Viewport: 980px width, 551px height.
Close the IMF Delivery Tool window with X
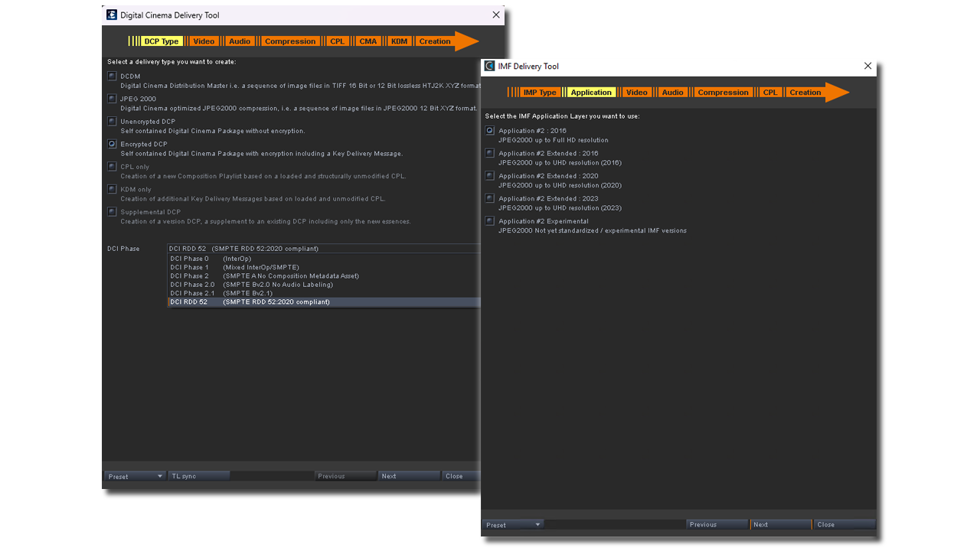(x=867, y=66)
